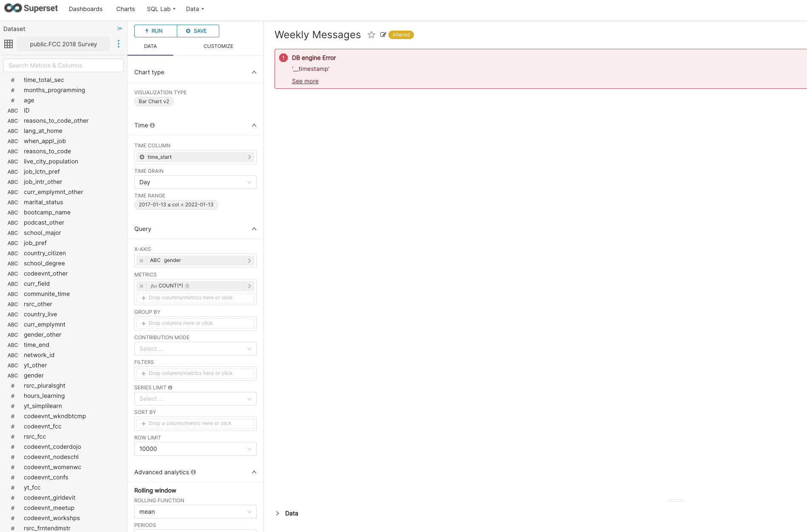Open the time_start column arrow
Image resolution: width=807 pixels, height=532 pixels.
pos(249,157)
